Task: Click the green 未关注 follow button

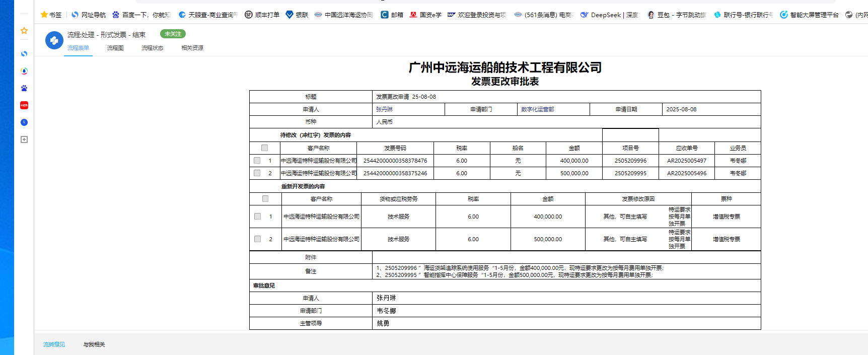Action: (x=173, y=34)
